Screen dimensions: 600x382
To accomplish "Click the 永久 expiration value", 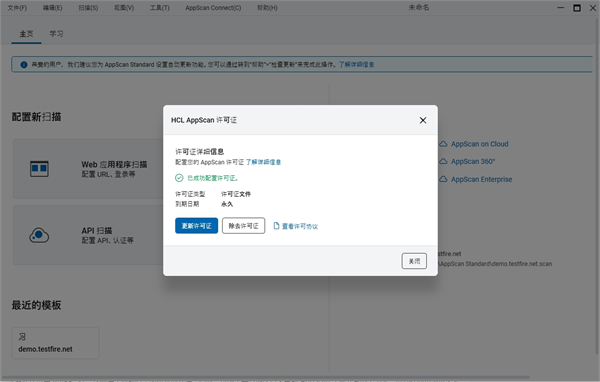I will coord(227,204).
